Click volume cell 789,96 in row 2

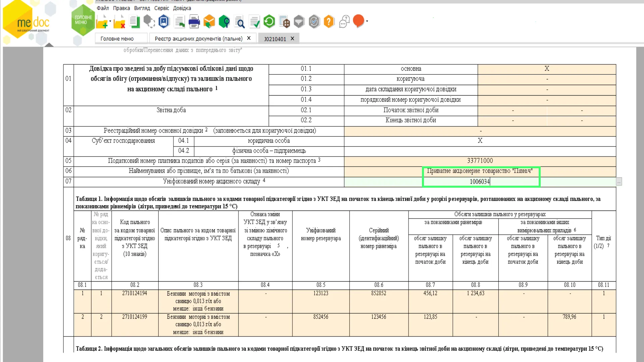[570, 325]
